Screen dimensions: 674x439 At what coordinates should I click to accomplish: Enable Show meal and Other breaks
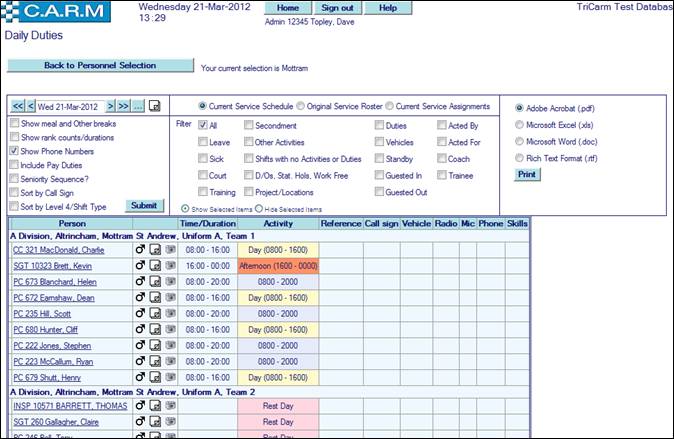13,123
